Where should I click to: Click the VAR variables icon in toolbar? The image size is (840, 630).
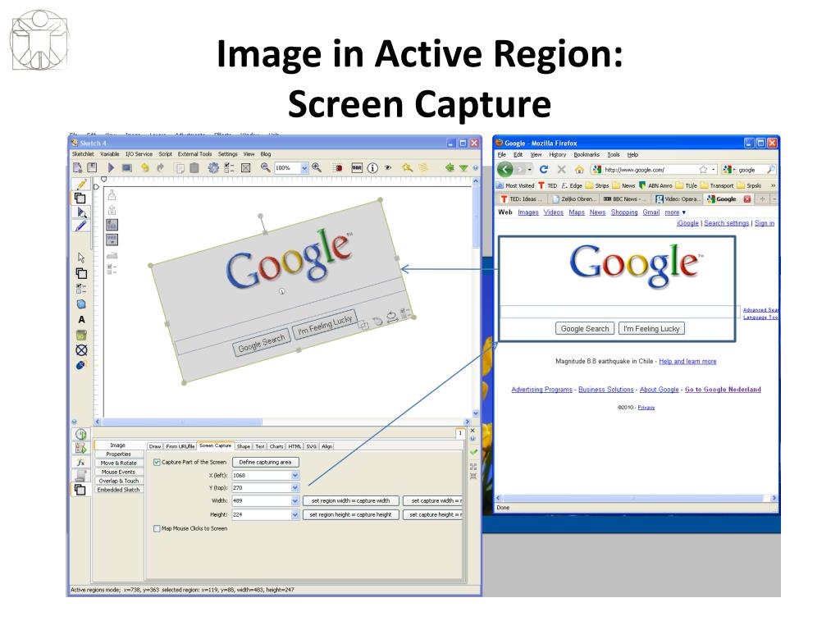click(x=357, y=168)
